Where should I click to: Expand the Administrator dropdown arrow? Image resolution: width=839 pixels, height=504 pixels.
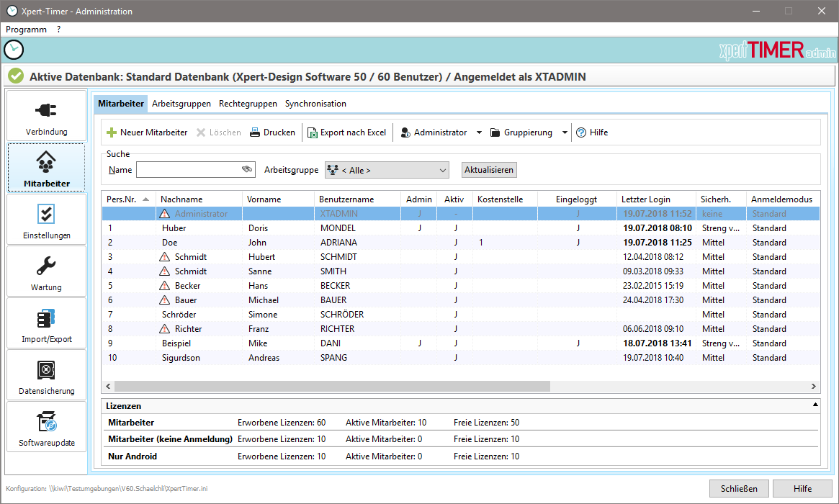coord(480,132)
